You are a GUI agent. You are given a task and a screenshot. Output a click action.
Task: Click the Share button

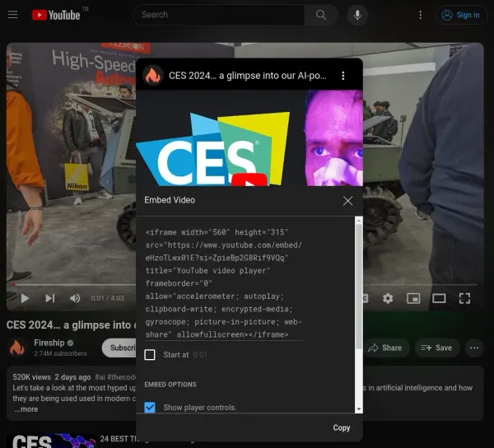point(386,348)
